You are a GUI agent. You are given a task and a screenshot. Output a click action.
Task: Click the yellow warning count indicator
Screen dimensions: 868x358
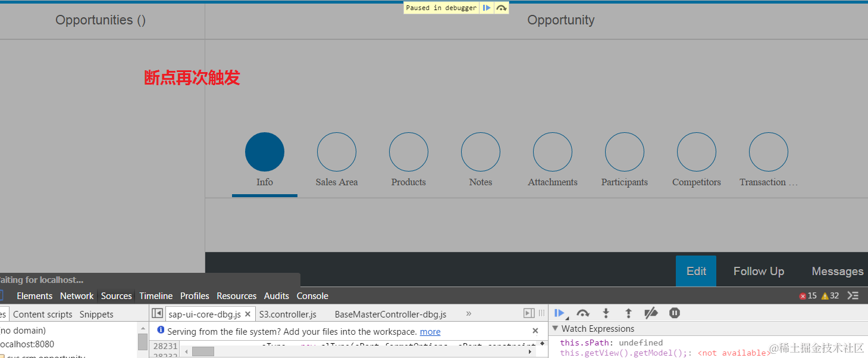point(831,296)
